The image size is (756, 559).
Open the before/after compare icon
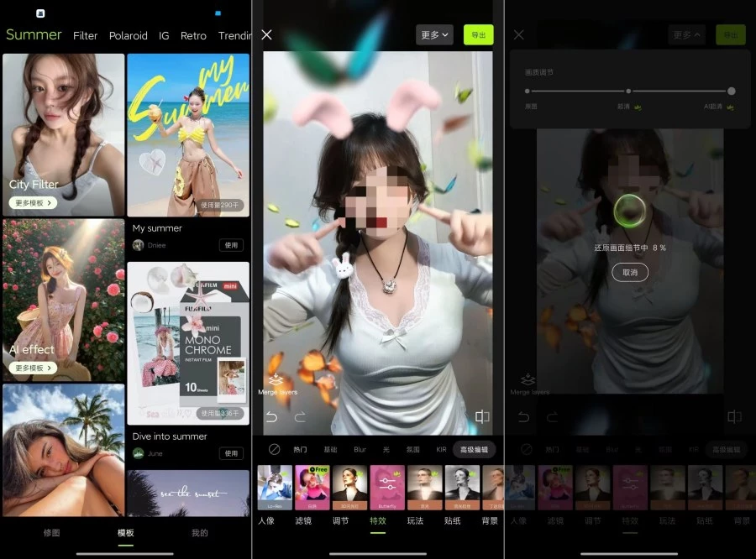481,417
